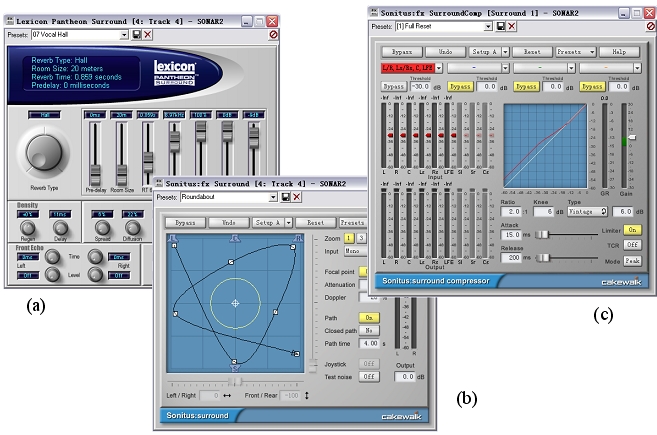The width and height of the screenshot is (657, 435).
Task: Click the Ratio 2.0 value field
Action: tap(511, 212)
